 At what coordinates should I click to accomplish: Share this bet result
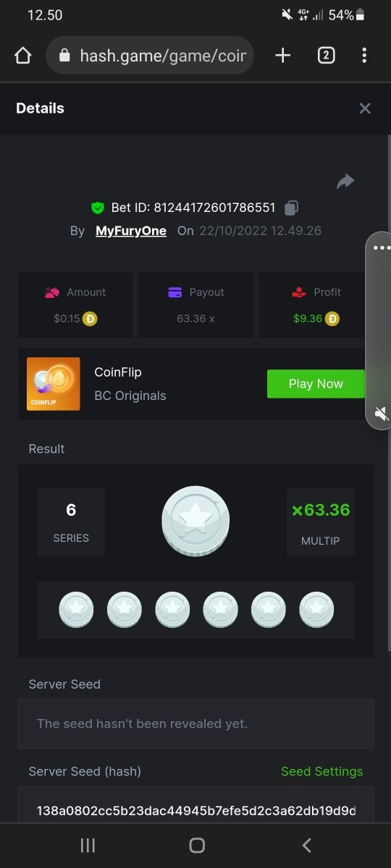pyautogui.click(x=345, y=182)
